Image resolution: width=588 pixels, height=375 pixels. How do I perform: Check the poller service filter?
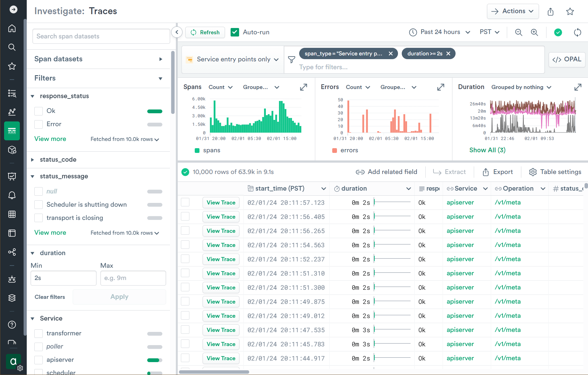(x=38, y=347)
